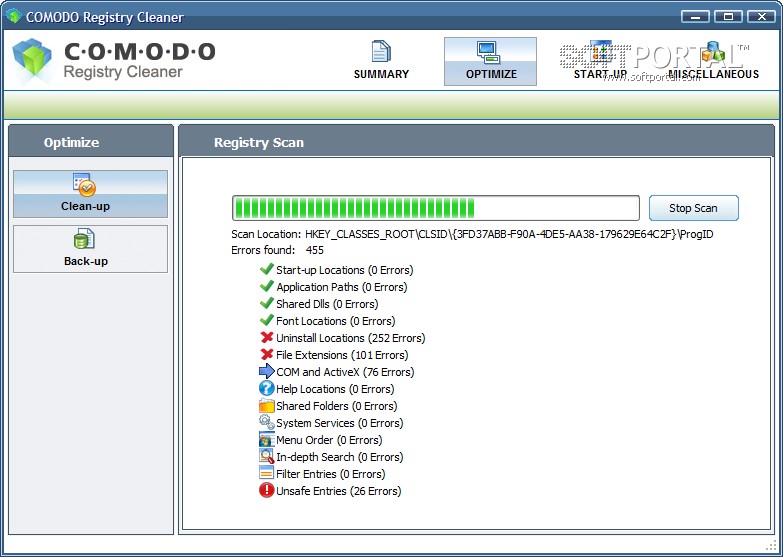783x557 pixels.
Task: Select "Application Paths (0 Errors)" text
Action: [x=342, y=287]
